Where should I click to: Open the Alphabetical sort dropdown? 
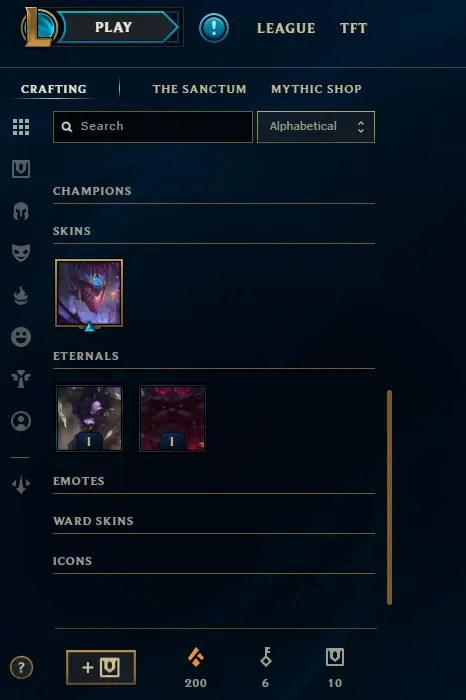(316, 127)
